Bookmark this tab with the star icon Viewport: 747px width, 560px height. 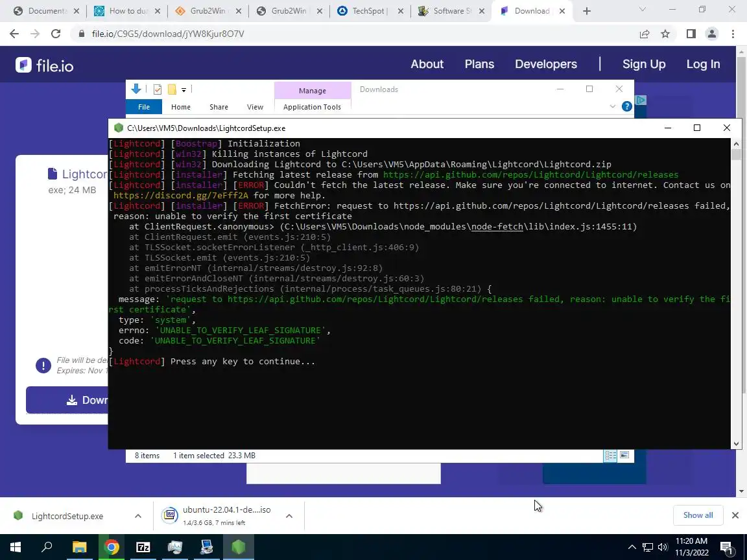[x=665, y=34]
